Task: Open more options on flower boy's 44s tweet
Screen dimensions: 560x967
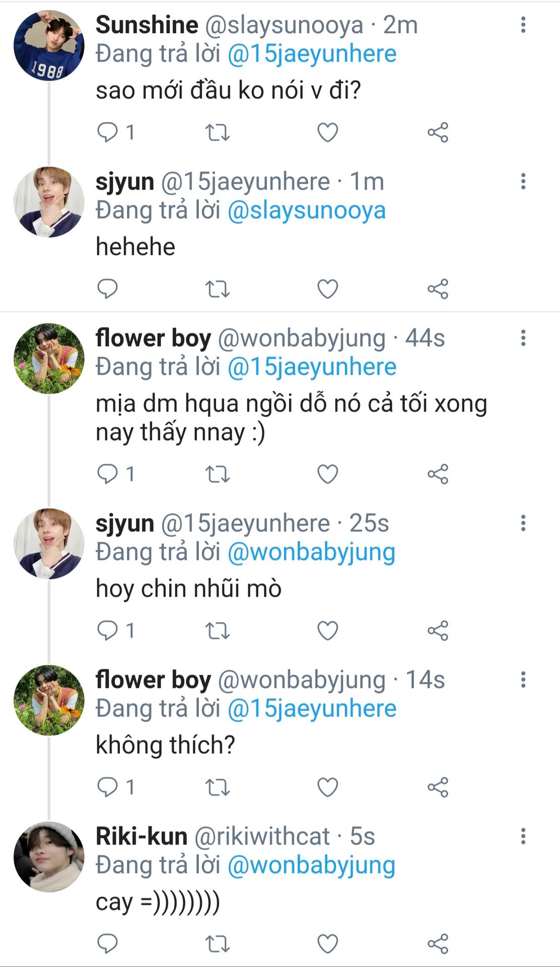Action: (x=523, y=338)
